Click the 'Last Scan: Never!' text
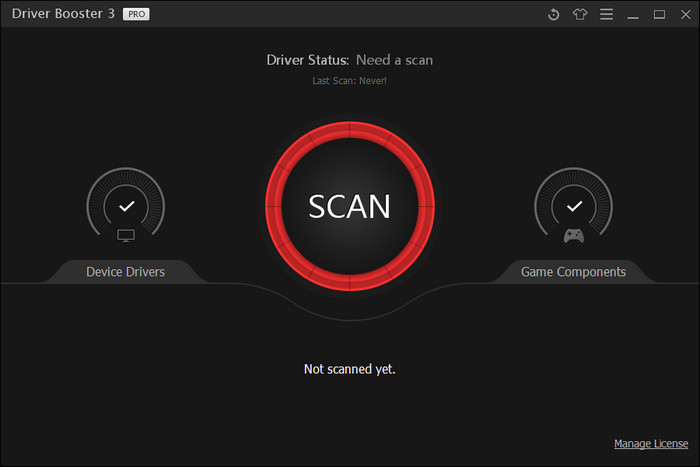 tap(349, 80)
